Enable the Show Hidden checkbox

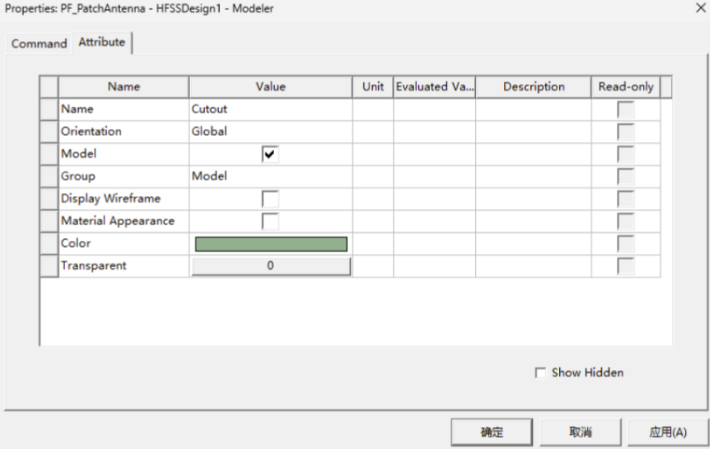[541, 373]
